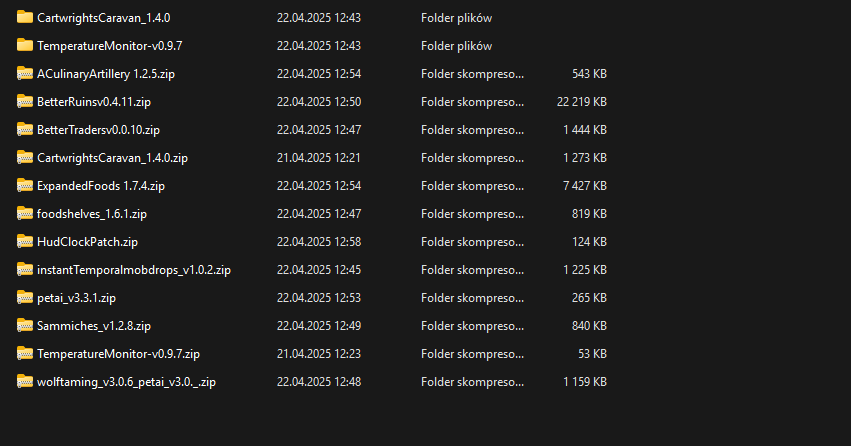Click the HudClockPatch.zip archive icon
Image resolution: width=851 pixels, height=446 pixels.
(25, 241)
